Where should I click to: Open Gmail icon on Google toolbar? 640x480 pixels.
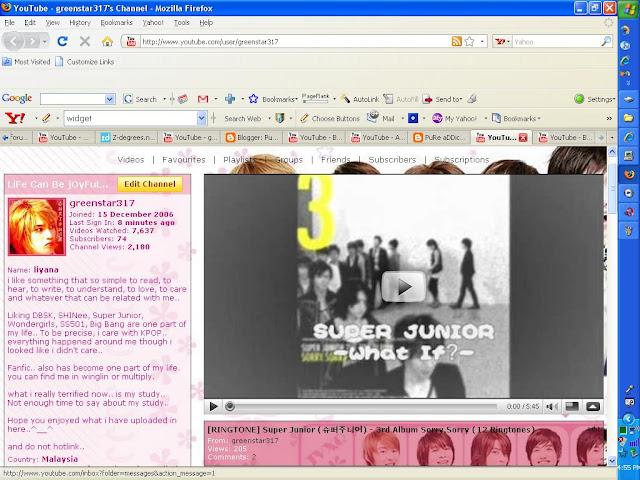[203, 99]
